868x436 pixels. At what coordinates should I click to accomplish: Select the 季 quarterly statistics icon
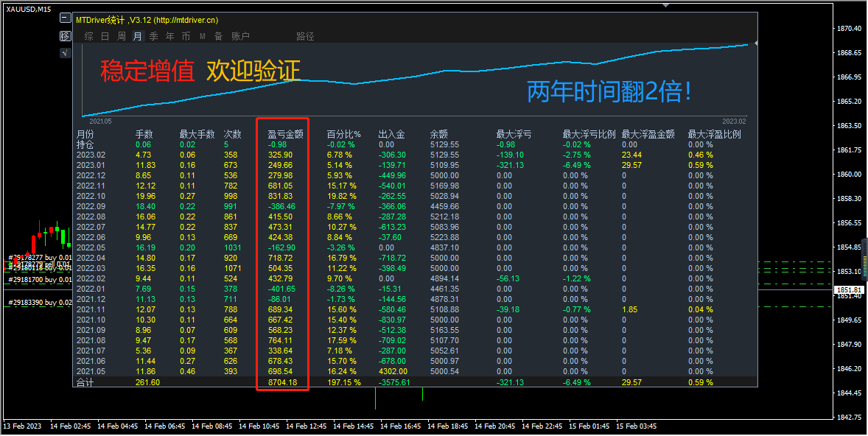[153, 35]
